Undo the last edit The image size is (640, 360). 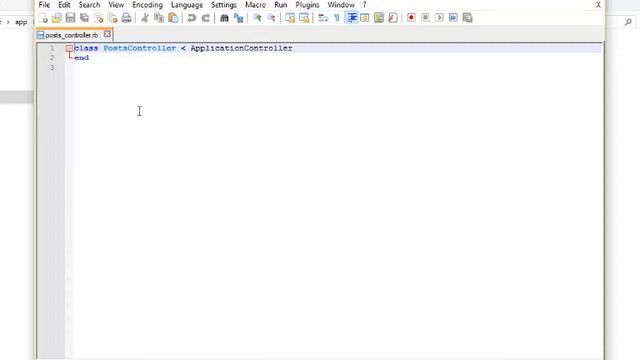pos(191,18)
